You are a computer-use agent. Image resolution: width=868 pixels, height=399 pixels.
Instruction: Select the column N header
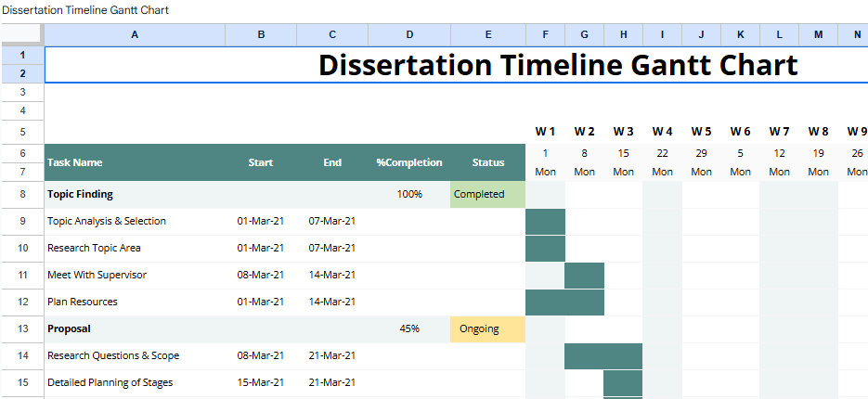coord(855,34)
